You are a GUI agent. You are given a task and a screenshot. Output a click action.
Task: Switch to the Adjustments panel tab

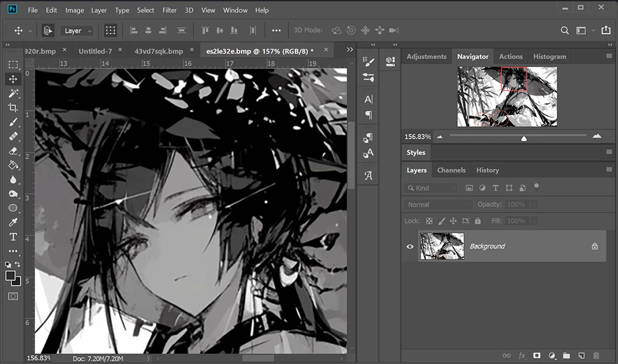[426, 56]
